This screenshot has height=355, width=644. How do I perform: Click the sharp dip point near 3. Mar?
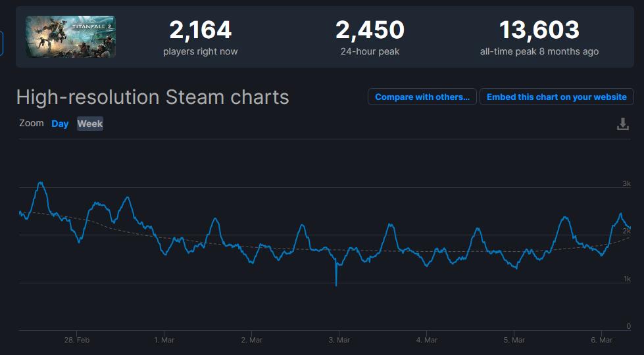[x=336, y=285]
